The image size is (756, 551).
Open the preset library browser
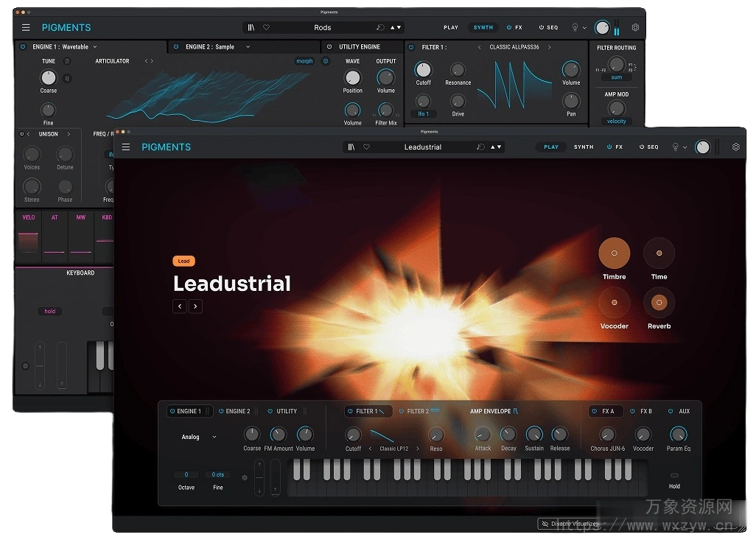(351, 147)
